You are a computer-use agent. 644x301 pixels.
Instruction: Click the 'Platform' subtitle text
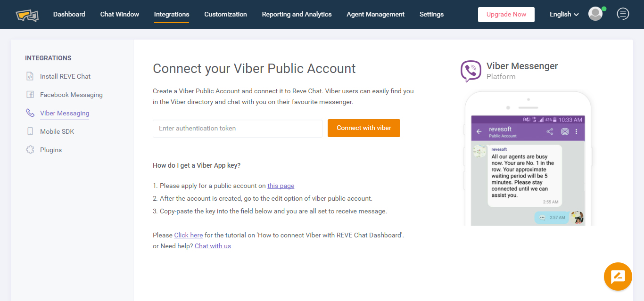pyautogui.click(x=501, y=77)
